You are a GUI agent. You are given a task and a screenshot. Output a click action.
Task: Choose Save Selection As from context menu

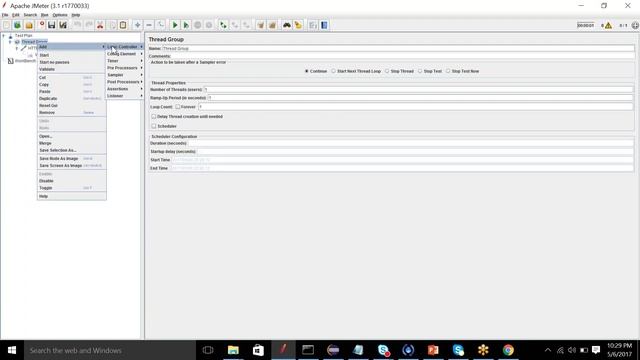point(71,150)
